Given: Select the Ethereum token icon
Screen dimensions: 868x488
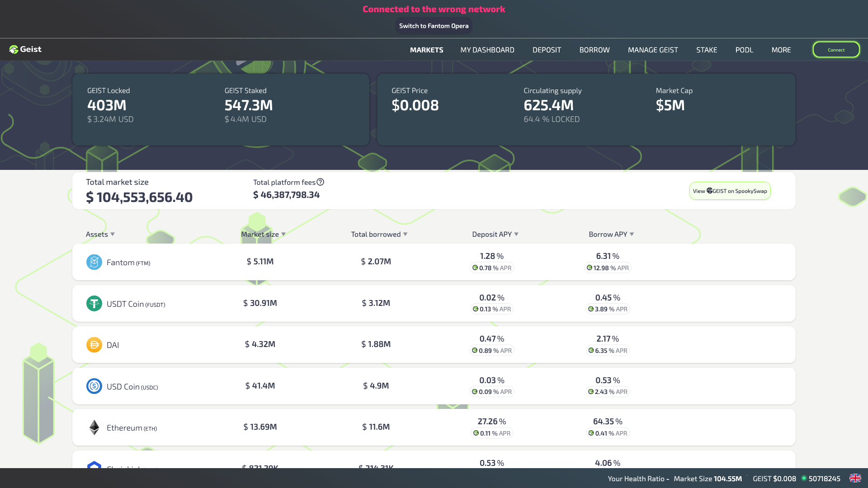Looking at the screenshot, I should click(x=94, y=427).
